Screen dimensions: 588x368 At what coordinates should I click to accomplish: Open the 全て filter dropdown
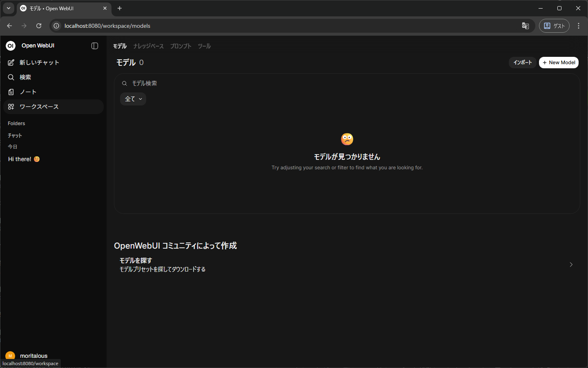[133, 99]
